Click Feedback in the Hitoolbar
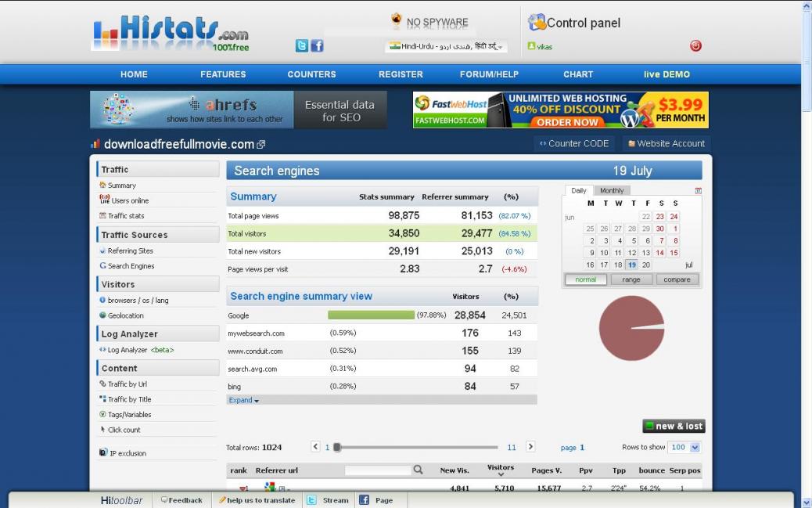Screen dimensions: 812x508 [181, 500]
